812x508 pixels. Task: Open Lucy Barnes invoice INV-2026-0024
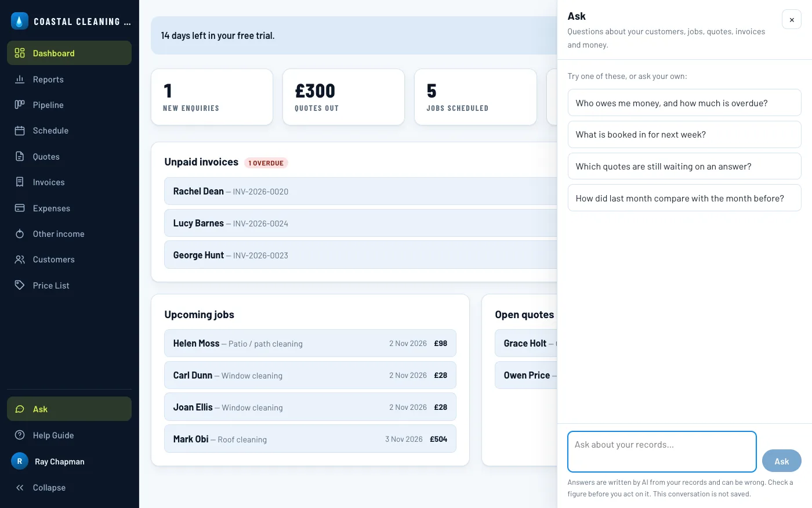pos(361,223)
